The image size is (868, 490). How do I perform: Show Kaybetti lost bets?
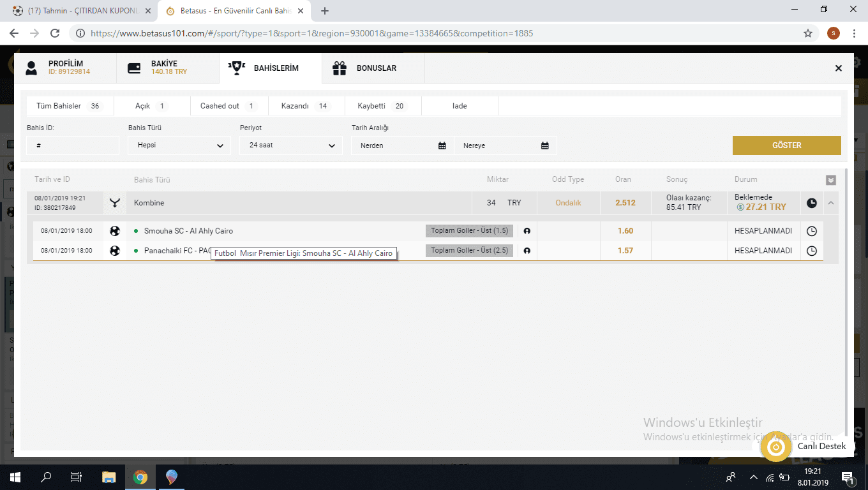(x=383, y=106)
